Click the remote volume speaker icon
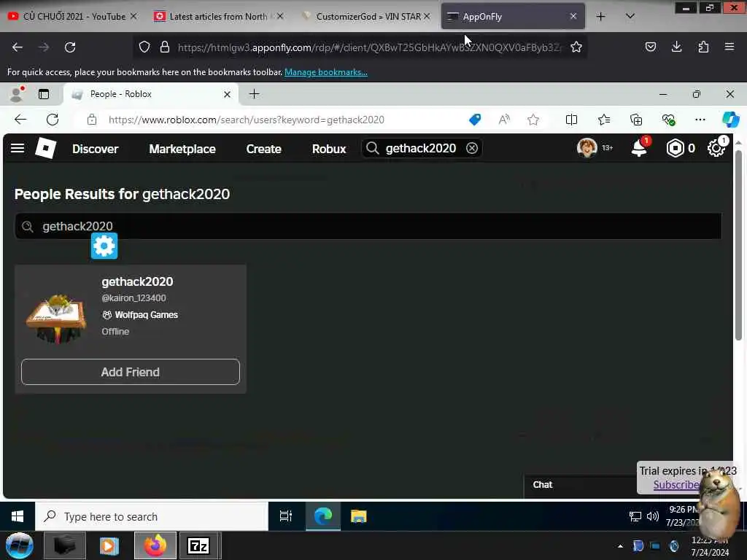Image resolution: width=747 pixels, height=560 pixels. (x=653, y=516)
